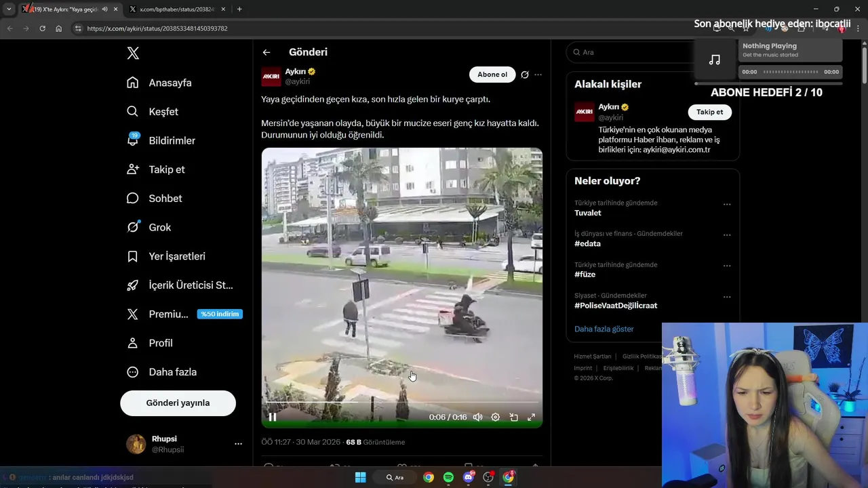Mute the Aykırı tab audio icon

coord(104,9)
